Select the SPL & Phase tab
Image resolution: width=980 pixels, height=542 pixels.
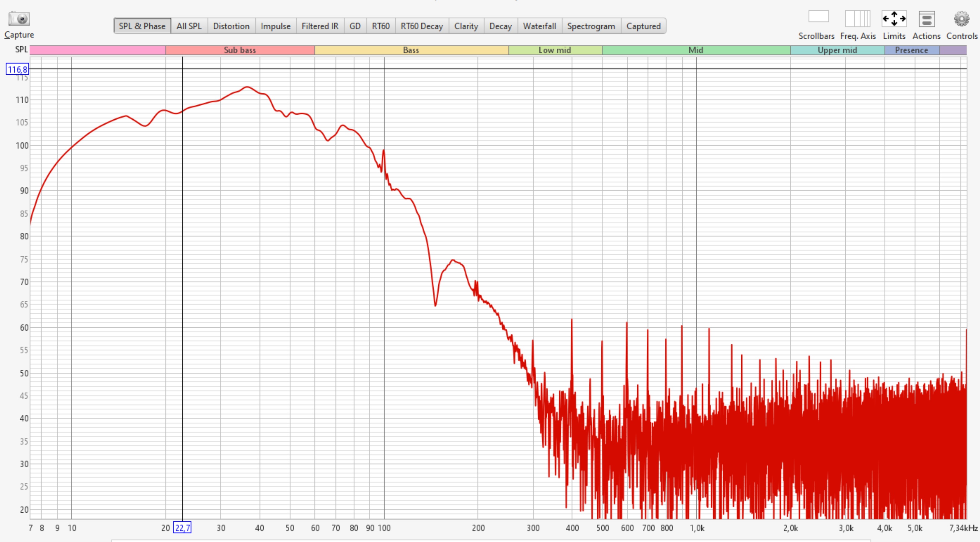pyautogui.click(x=142, y=26)
